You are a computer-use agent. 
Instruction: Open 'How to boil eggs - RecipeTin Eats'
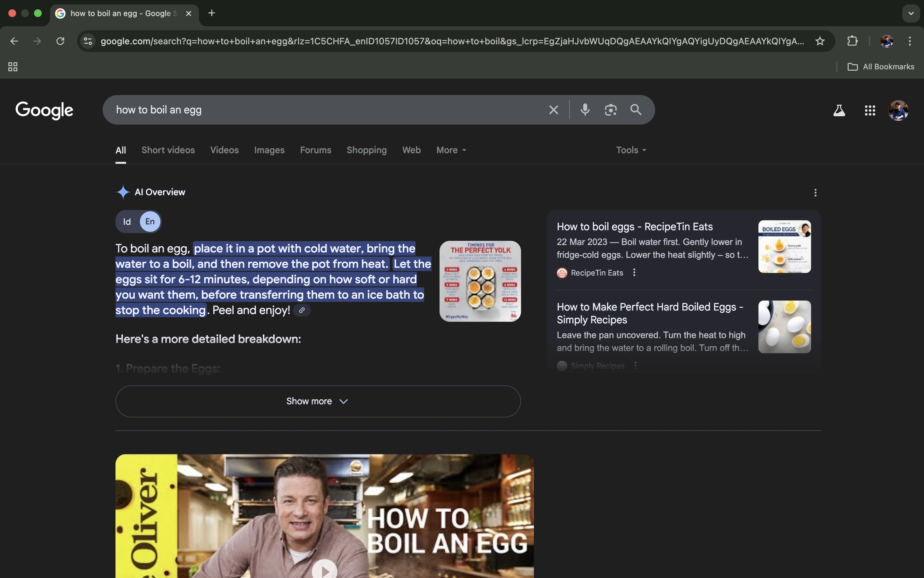[x=635, y=227]
